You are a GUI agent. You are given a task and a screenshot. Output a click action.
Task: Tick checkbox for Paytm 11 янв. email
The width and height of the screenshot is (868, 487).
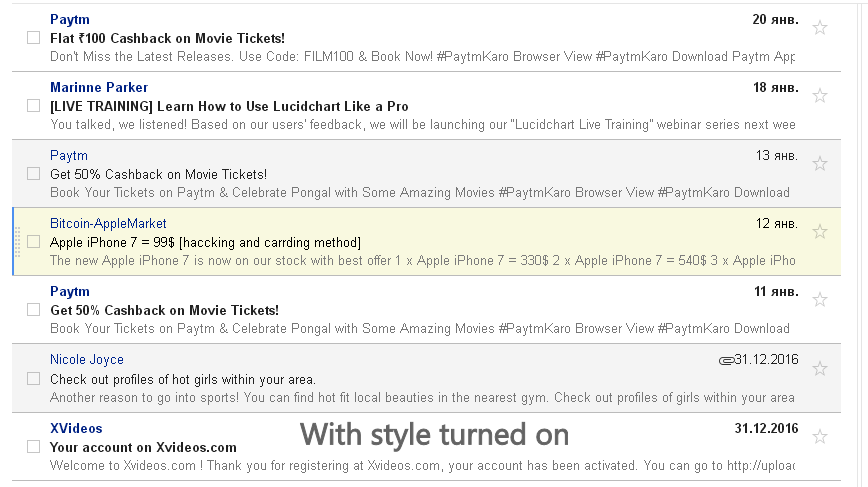tap(34, 310)
